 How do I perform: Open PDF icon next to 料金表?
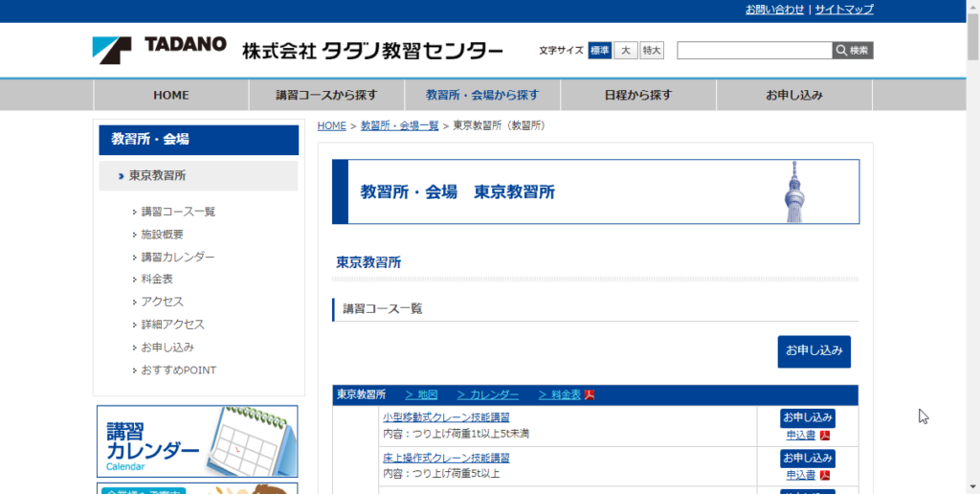tap(589, 395)
